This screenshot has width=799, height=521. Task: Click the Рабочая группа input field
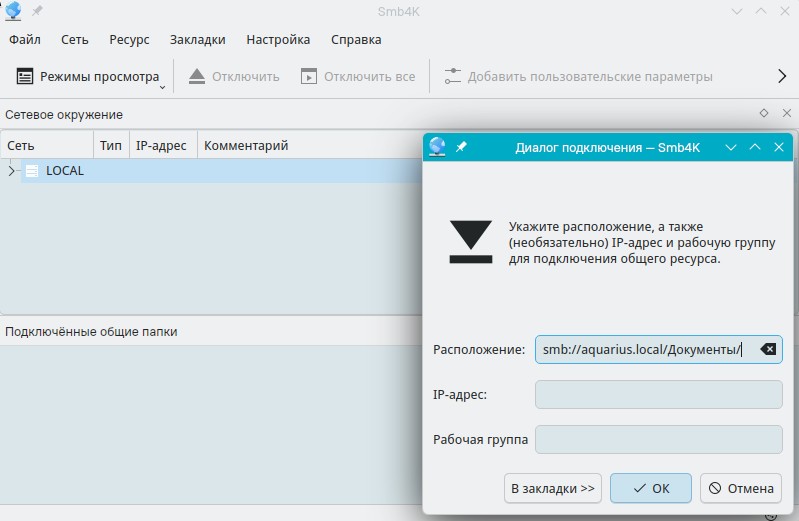(658, 439)
